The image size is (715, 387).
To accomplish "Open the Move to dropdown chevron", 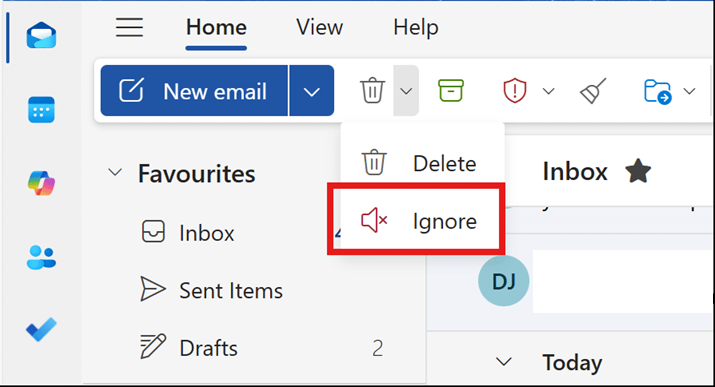I will [x=689, y=91].
